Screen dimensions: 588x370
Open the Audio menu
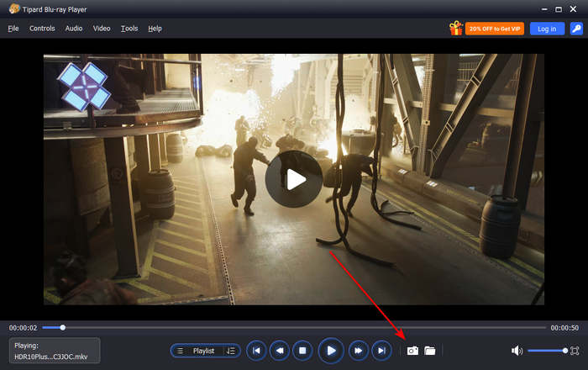coord(74,29)
